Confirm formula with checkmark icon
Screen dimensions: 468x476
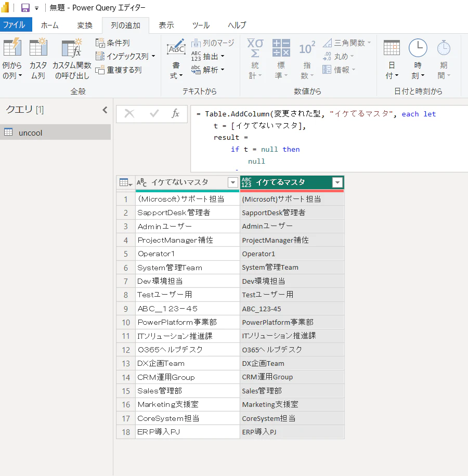[x=154, y=113]
